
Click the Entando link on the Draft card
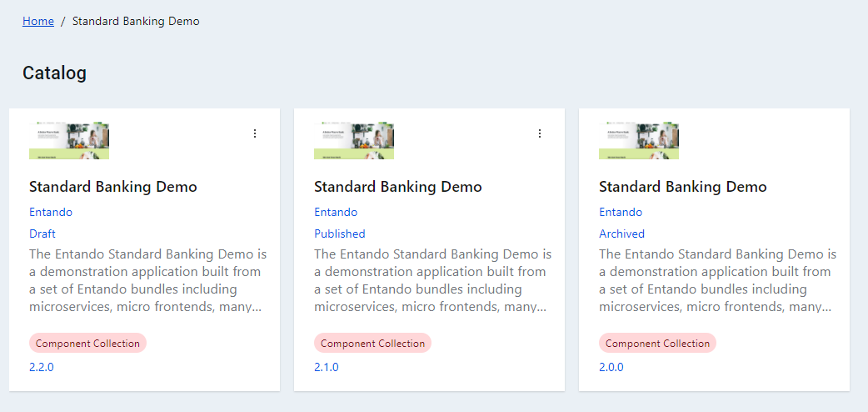pos(51,212)
